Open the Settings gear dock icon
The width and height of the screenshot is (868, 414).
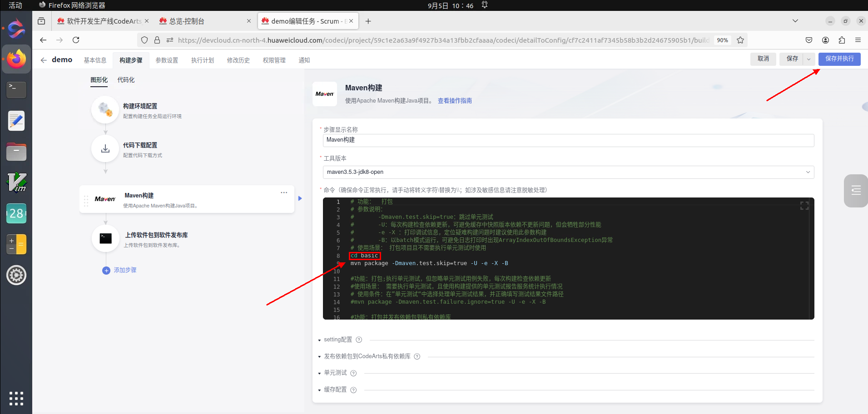pos(16,275)
